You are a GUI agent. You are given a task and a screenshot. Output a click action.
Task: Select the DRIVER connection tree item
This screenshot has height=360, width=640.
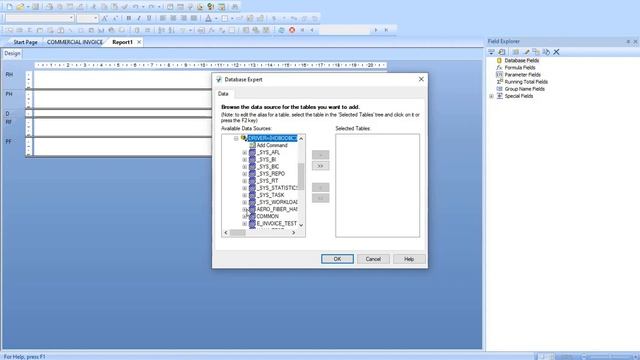pos(273,138)
